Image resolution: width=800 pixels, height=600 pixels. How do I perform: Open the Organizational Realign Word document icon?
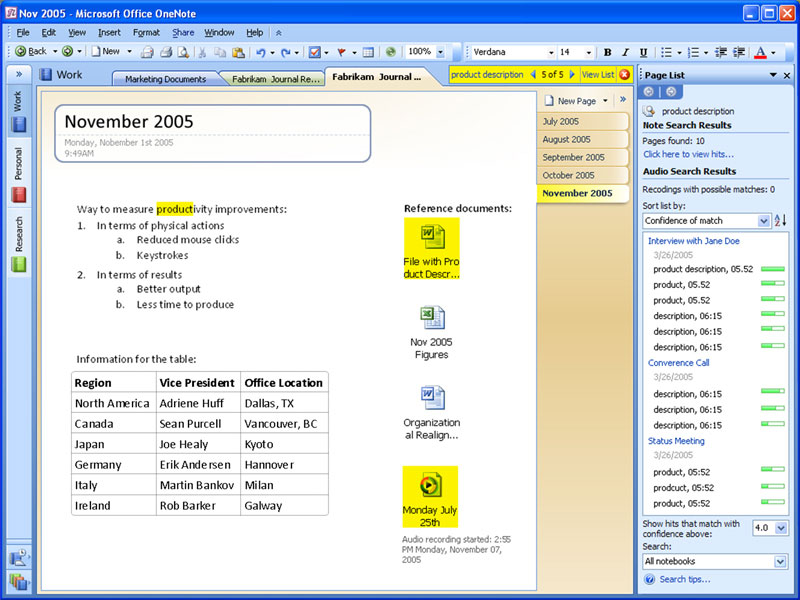tap(431, 398)
